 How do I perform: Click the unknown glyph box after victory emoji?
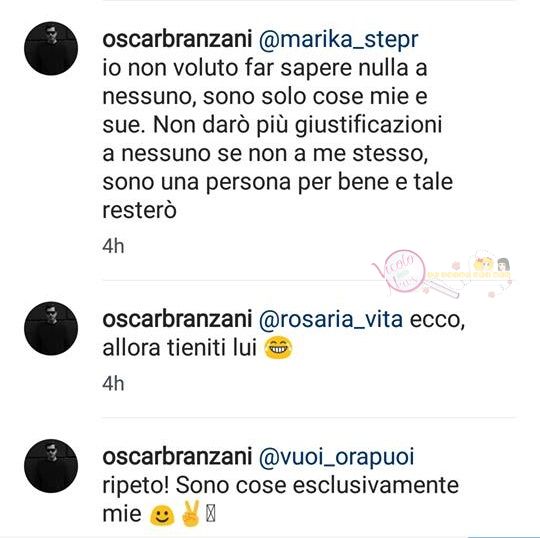(210, 515)
